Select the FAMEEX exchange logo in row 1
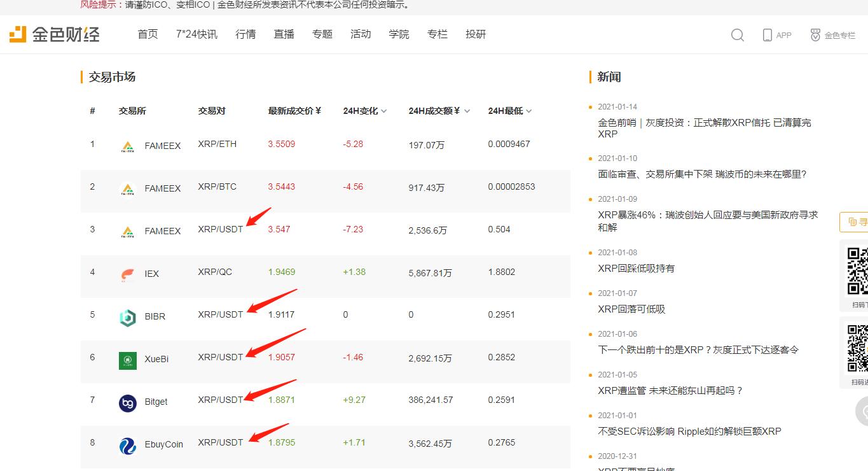Image resolution: width=868 pixels, height=471 pixels. 127,145
